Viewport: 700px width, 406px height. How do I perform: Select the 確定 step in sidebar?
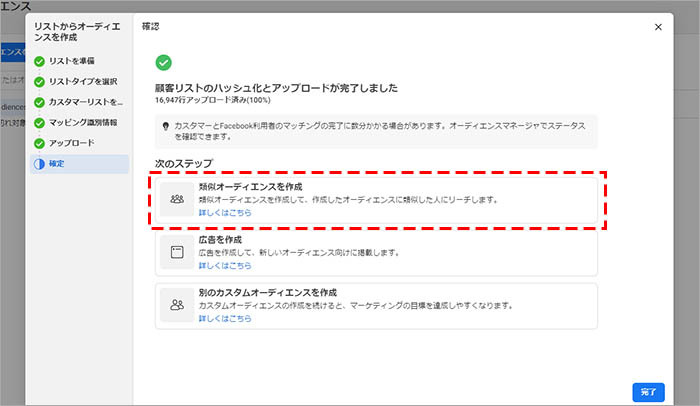click(61, 163)
